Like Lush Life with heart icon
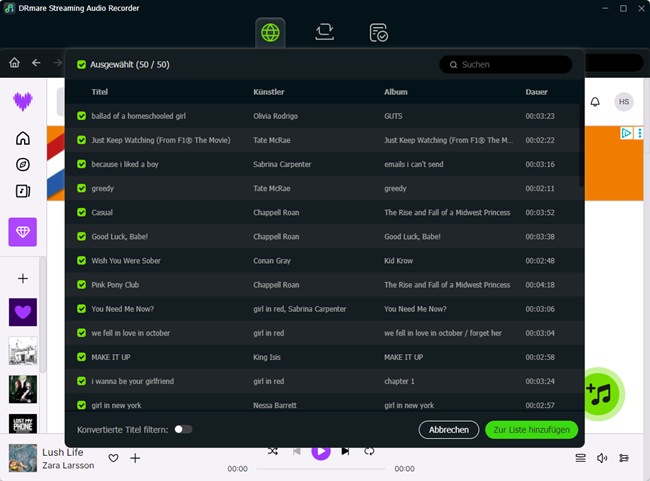Image resolution: width=650 pixels, height=481 pixels. coord(113,458)
